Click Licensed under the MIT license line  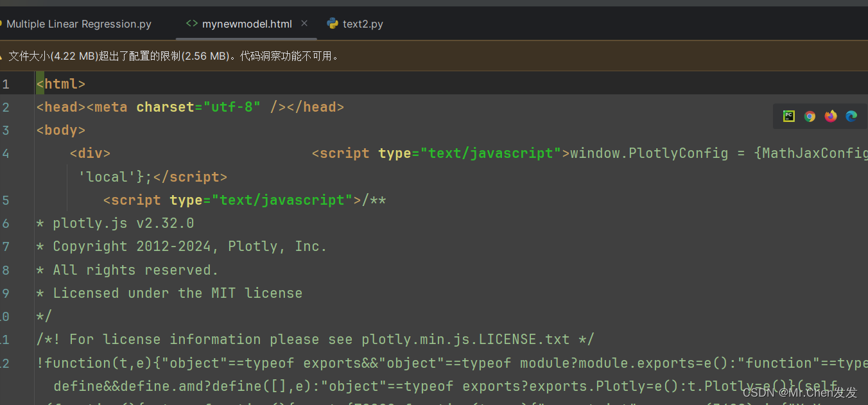[169, 293]
